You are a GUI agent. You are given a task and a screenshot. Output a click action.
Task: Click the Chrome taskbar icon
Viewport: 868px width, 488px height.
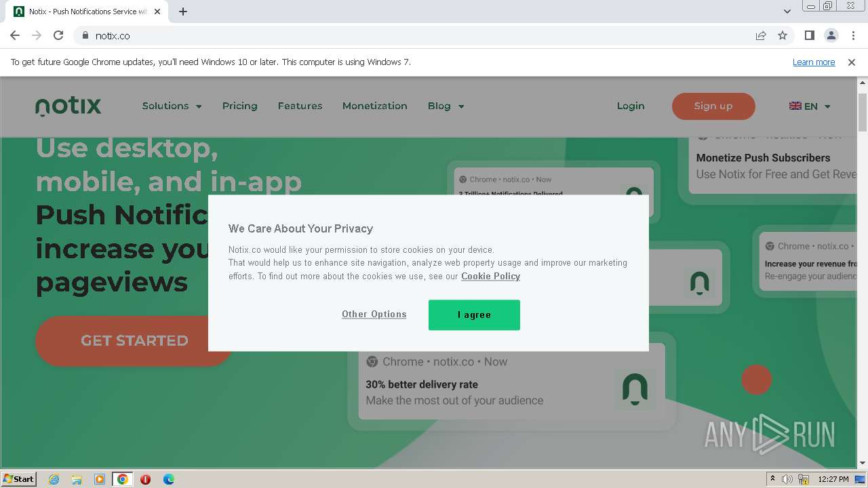click(123, 479)
